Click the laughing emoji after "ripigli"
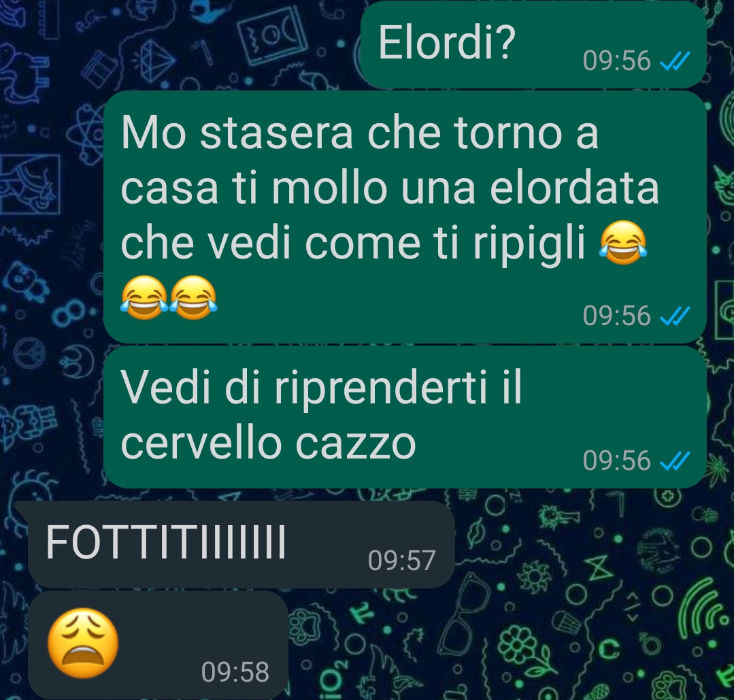This screenshot has height=700, width=734. (x=623, y=244)
